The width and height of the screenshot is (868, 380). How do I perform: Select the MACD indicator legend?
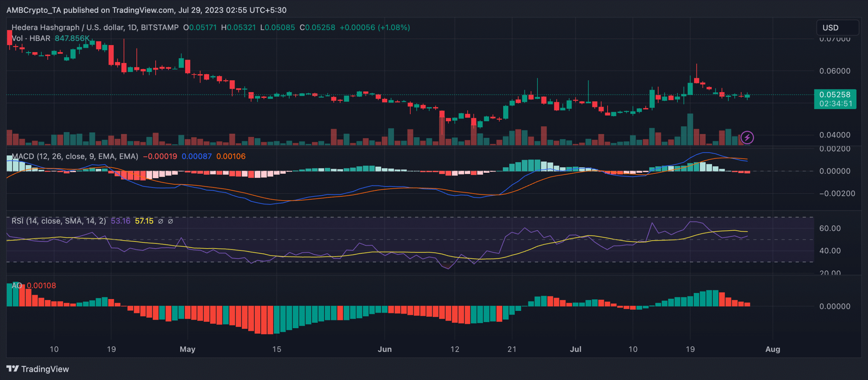click(75, 156)
